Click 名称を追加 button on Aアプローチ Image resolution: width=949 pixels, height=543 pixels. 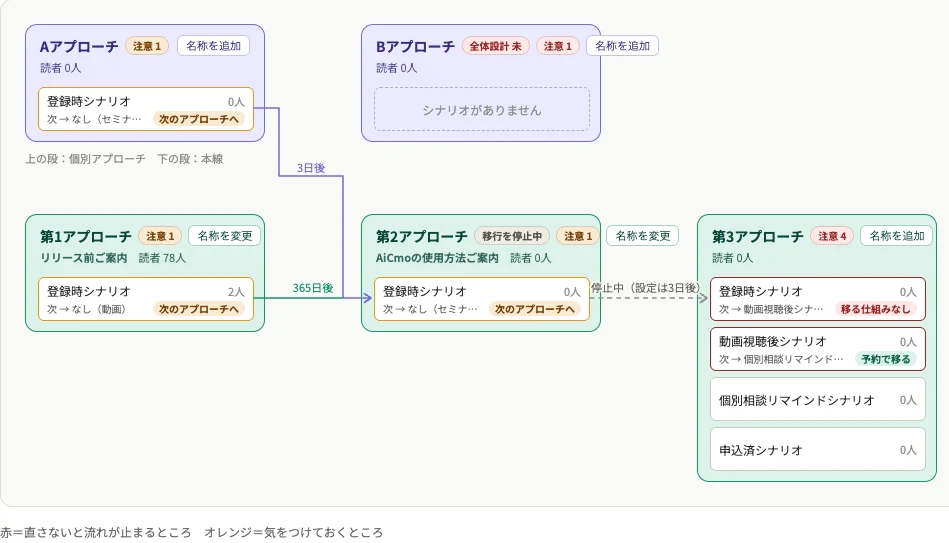213,46
